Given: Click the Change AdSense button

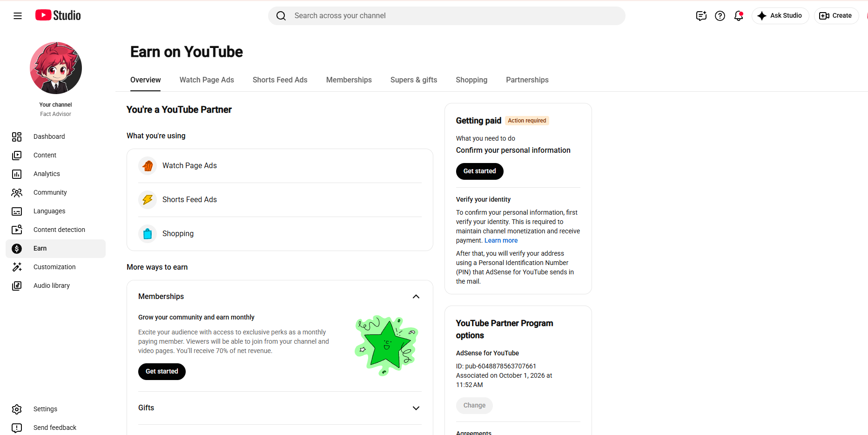Looking at the screenshot, I should tap(474, 406).
